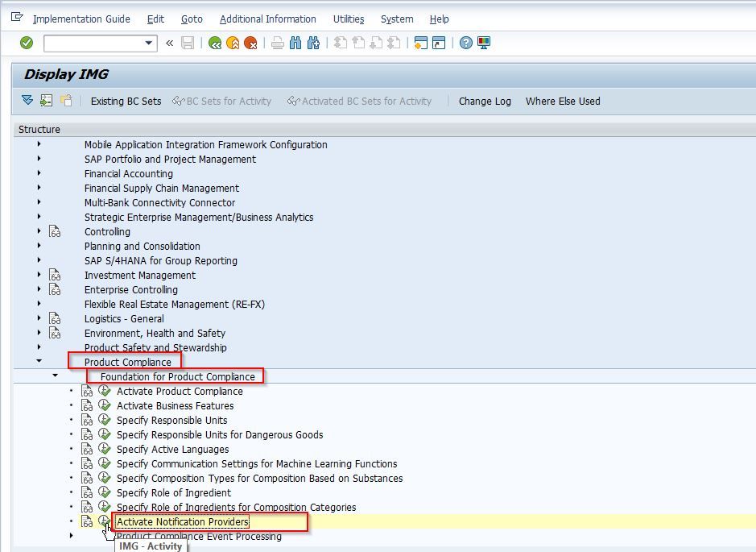The image size is (756, 552).
Task: Click BC Sets for Activity button
Action: pos(221,102)
